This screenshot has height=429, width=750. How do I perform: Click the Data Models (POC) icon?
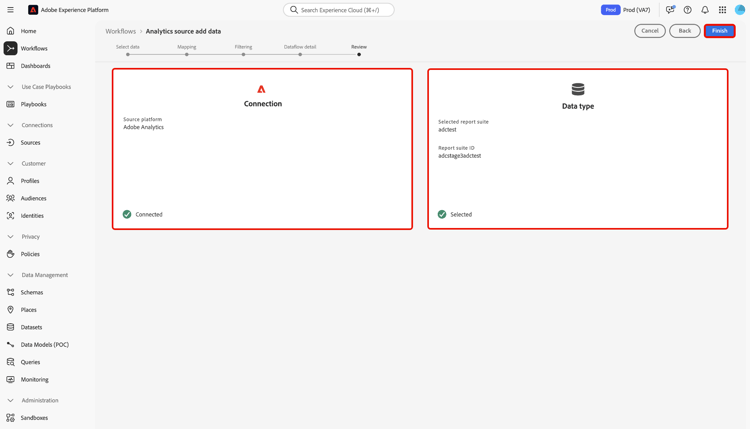pos(11,344)
